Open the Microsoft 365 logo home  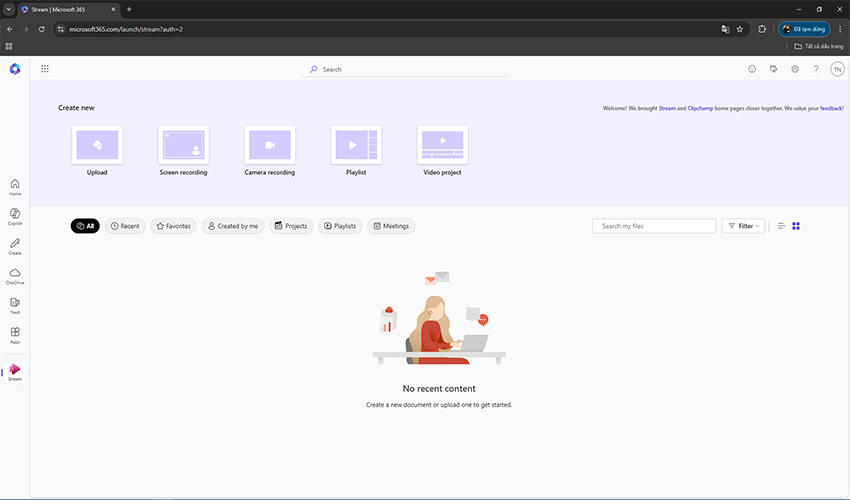tap(15, 69)
